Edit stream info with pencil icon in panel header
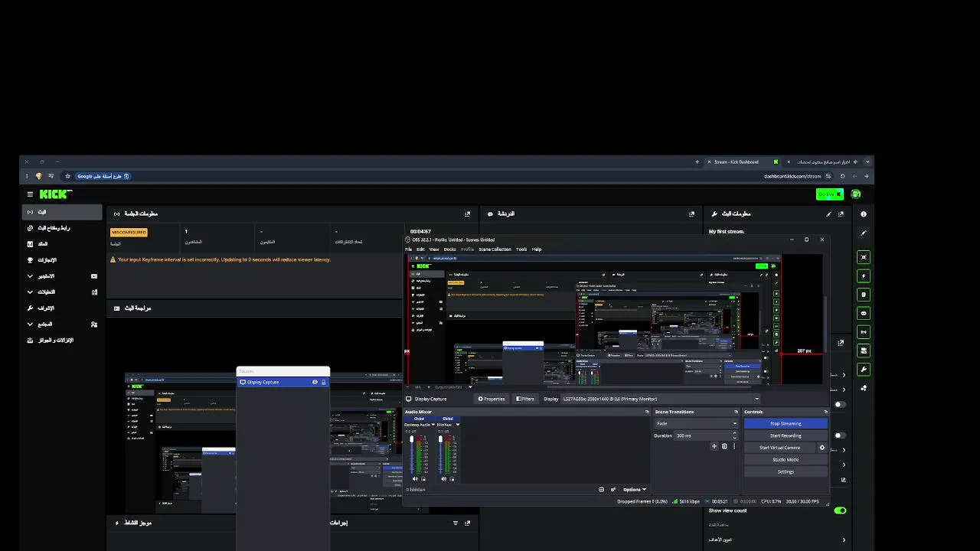Image resolution: width=980 pixels, height=551 pixels. pyautogui.click(x=828, y=214)
